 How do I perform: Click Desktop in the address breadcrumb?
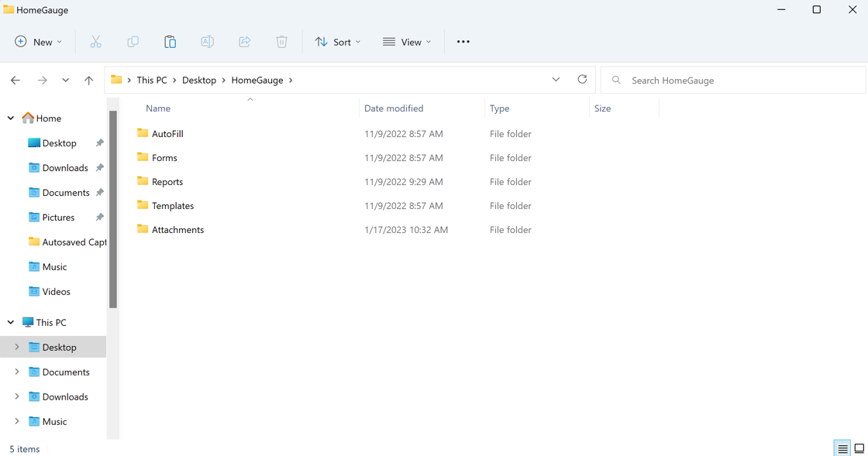coord(199,80)
